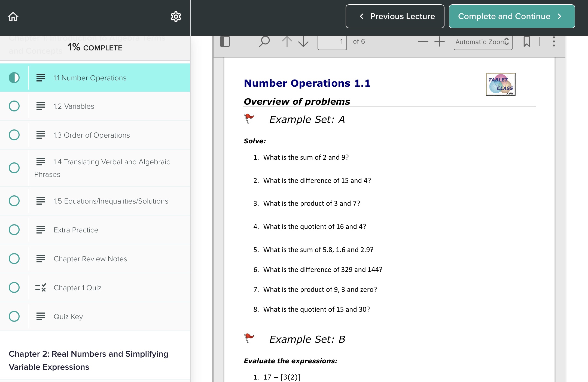Viewport: 588px width, 382px height.
Task: Open the Quiz Key lesson
Action: coord(68,316)
